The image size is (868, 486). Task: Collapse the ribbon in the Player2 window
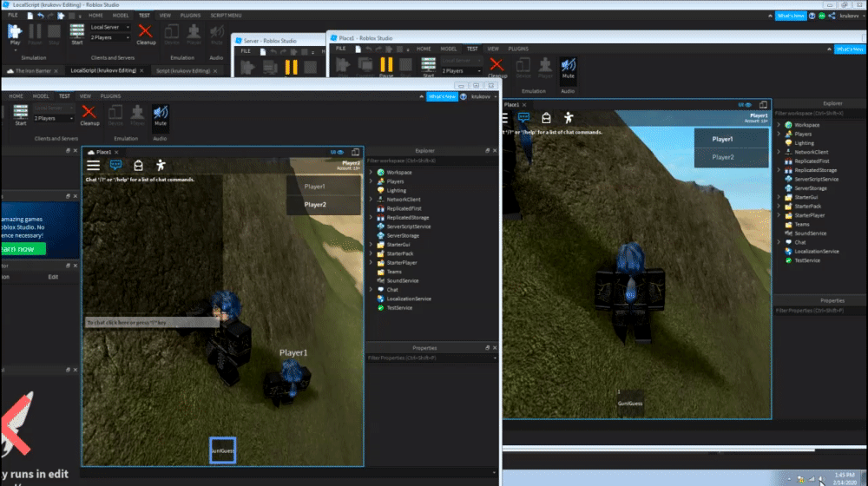[x=421, y=96]
